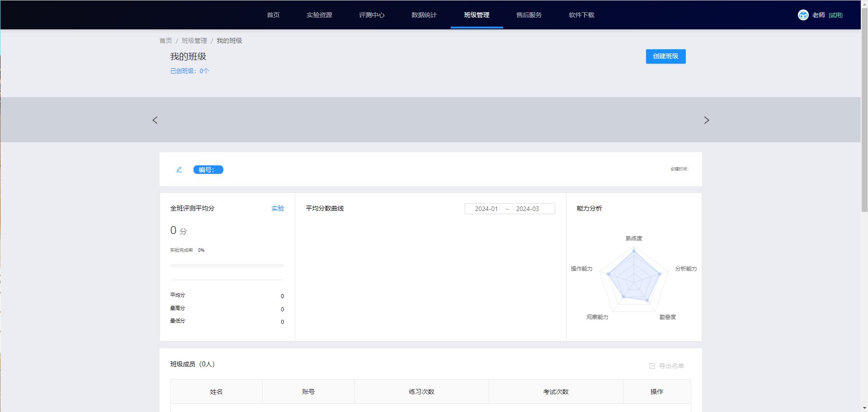Open the 首页 navigation tab
868x412 pixels.
273,15
